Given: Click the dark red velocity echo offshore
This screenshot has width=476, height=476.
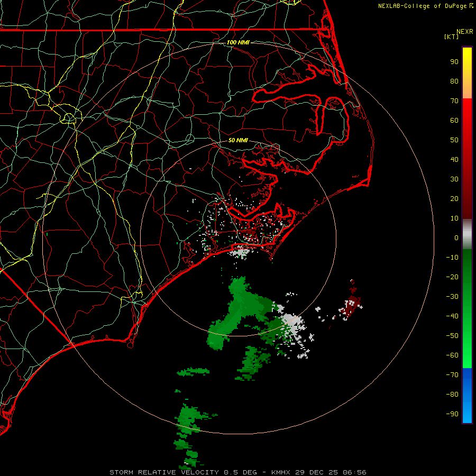Looking at the screenshot, I should [x=351, y=304].
